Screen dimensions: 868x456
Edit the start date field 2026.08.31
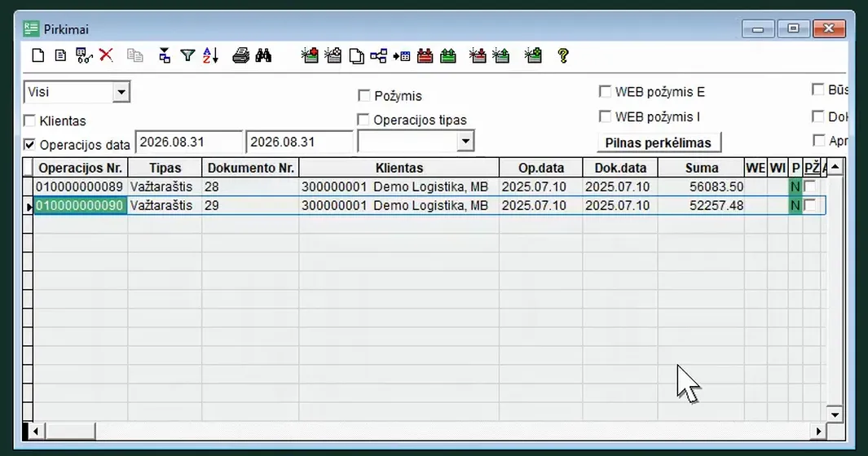tap(189, 142)
